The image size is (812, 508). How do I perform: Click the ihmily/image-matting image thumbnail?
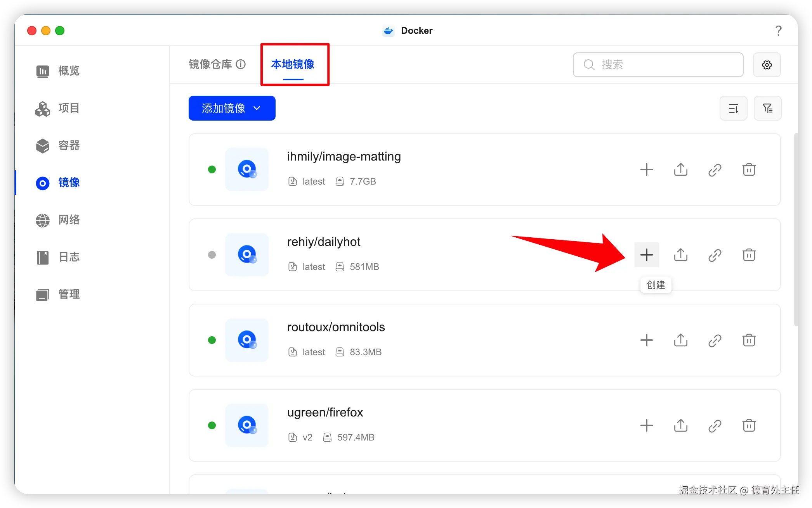coord(247,169)
